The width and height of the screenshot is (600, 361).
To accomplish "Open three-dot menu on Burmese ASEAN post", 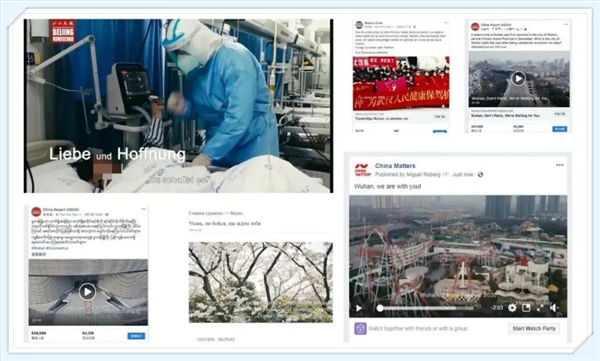I will click(x=143, y=209).
